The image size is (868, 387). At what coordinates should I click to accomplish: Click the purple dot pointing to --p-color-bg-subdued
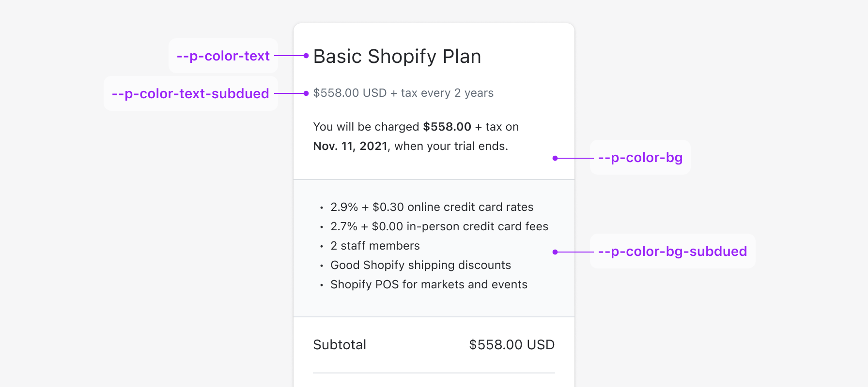[555, 252]
